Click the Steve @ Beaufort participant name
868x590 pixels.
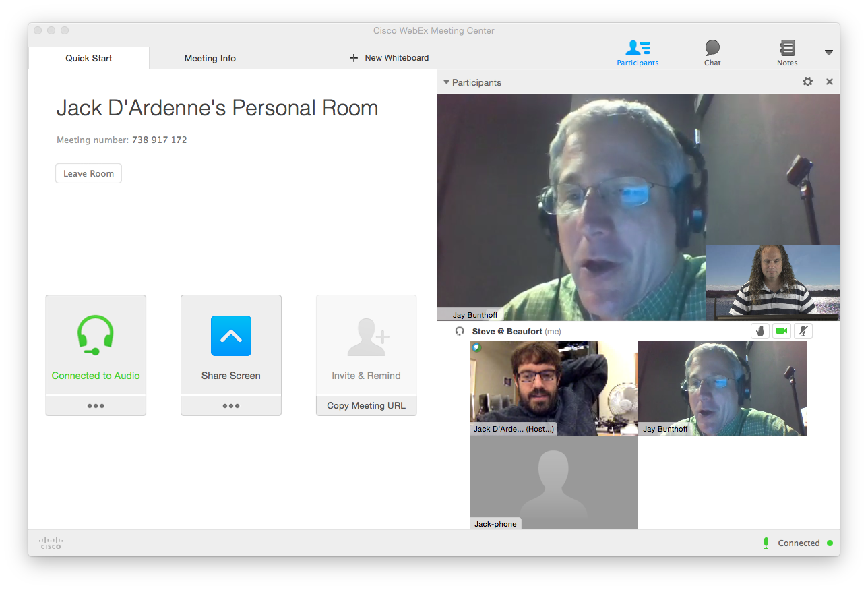tap(507, 332)
